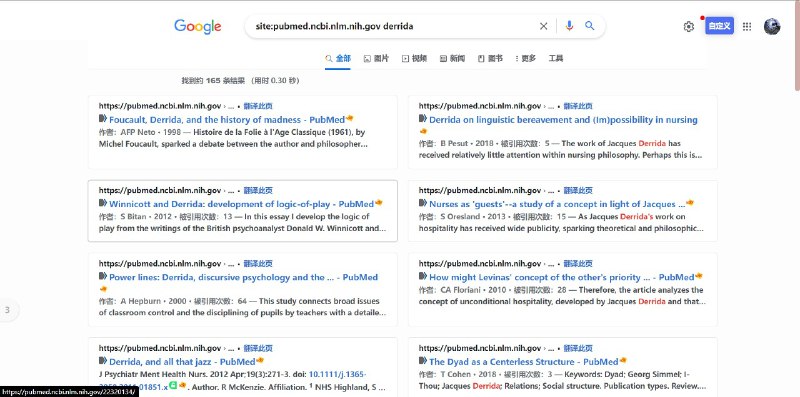Click the result count text 找到约 165 条结果

tap(213, 81)
